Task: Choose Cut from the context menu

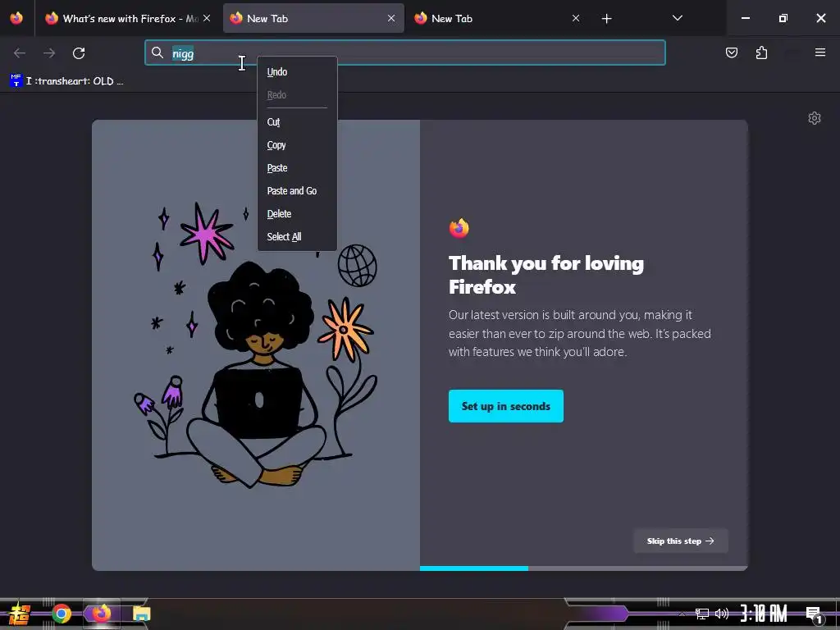Action: 297,122
